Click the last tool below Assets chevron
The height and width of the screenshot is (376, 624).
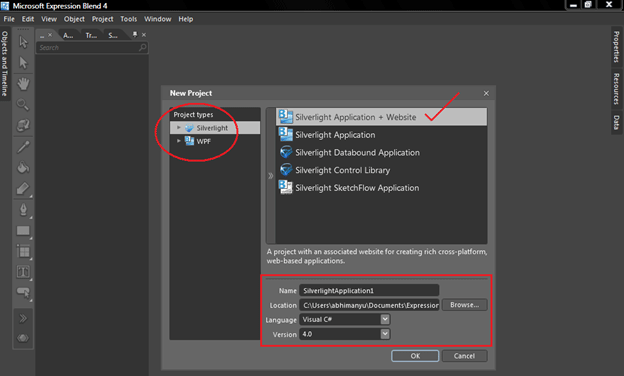pyautogui.click(x=23, y=338)
